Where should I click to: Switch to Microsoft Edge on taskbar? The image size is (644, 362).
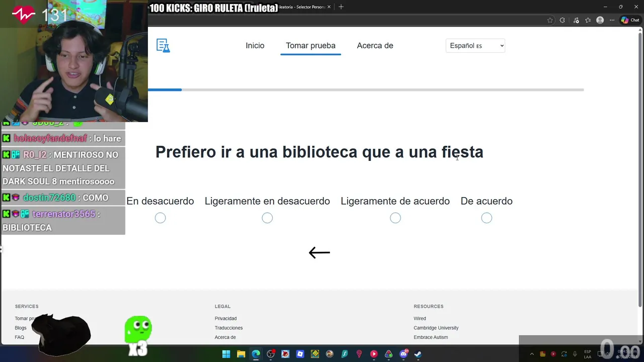[x=256, y=354]
